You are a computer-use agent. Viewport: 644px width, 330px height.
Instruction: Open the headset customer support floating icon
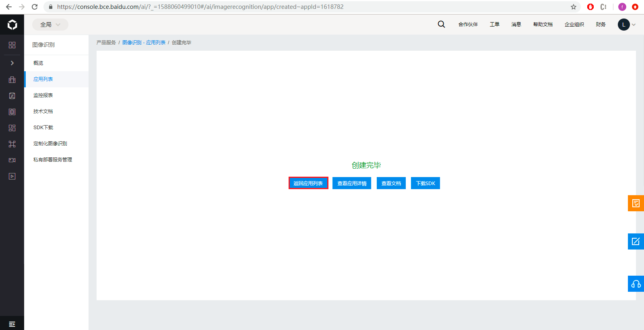tap(636, 284)
